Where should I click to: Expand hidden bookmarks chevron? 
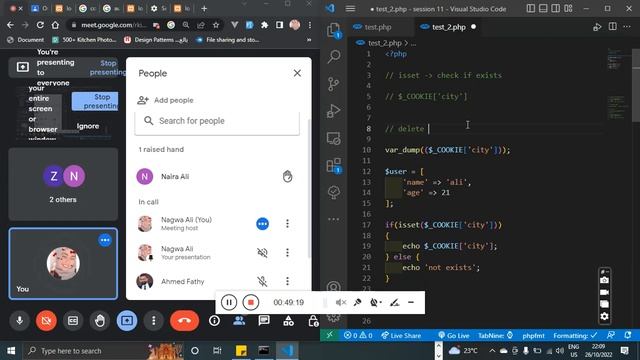point(309,40)
